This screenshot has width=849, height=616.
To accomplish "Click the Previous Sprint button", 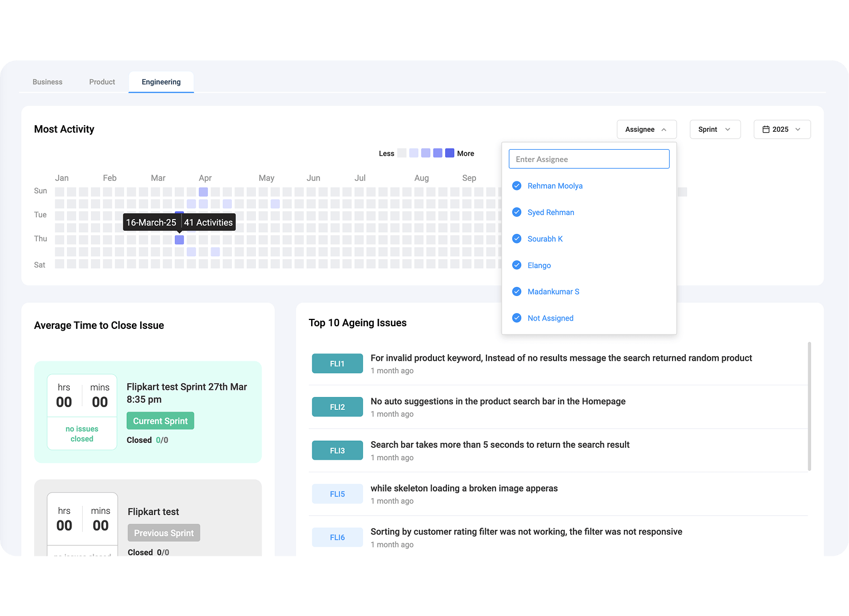I will (x=164, y=533).
